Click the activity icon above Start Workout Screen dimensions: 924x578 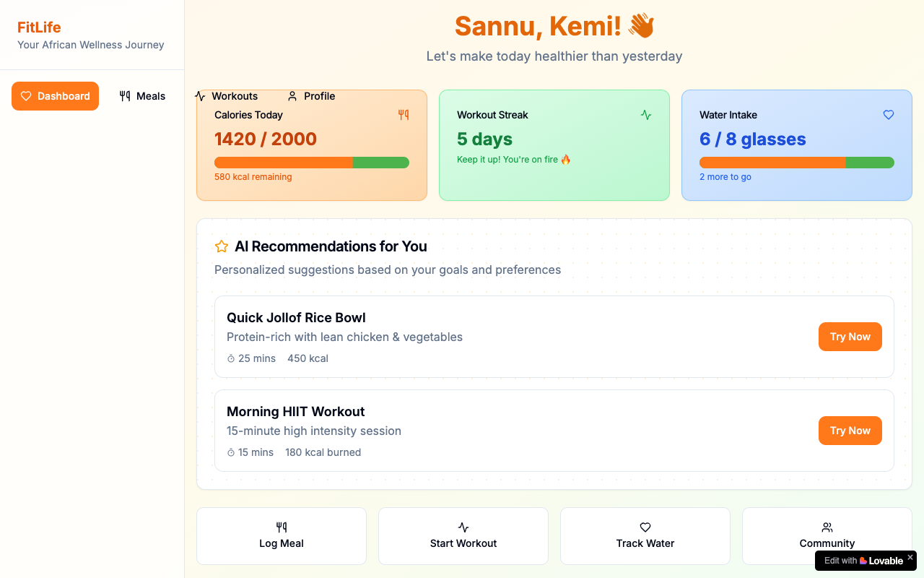[x=463, y=527]
